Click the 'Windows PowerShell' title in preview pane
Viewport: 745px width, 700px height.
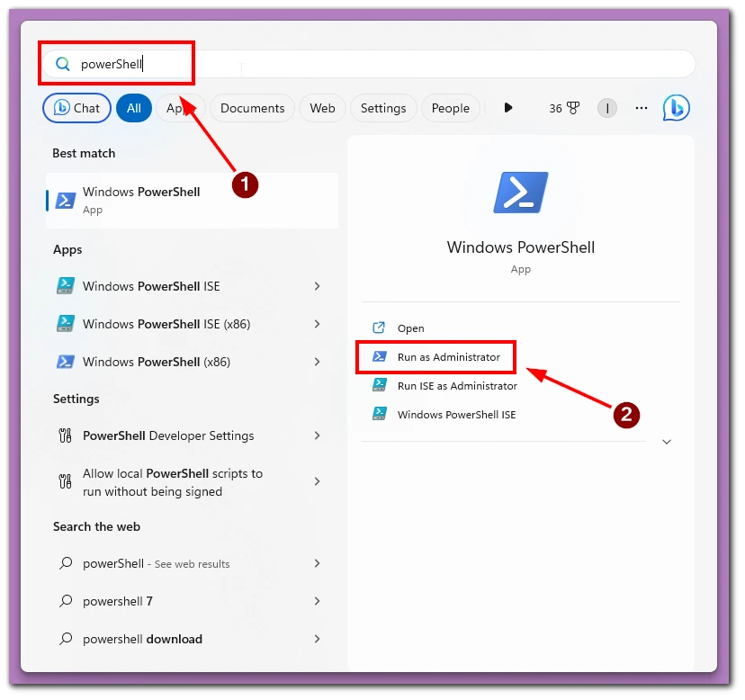click(x=521, y=247)
